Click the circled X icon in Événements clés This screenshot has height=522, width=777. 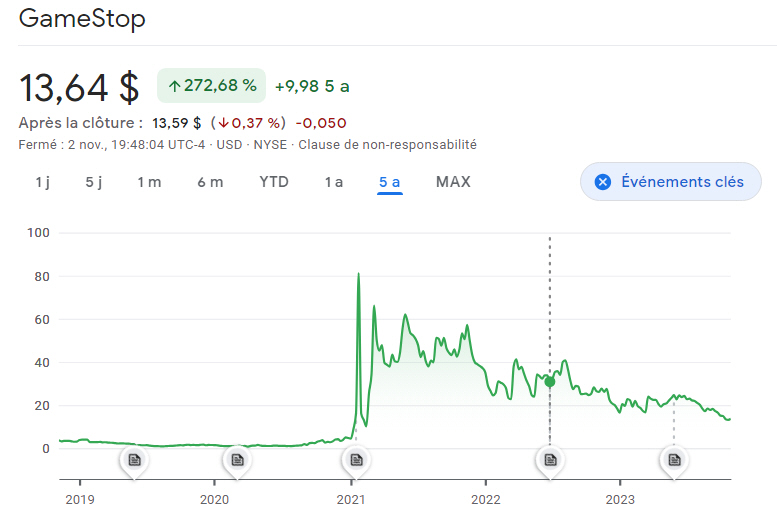(x=602, y=182)
